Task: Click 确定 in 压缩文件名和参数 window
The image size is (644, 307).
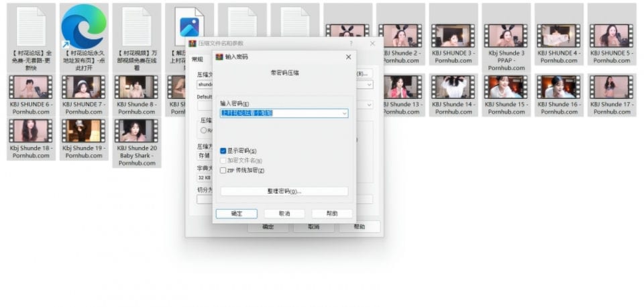Action: tap(268, 227)
